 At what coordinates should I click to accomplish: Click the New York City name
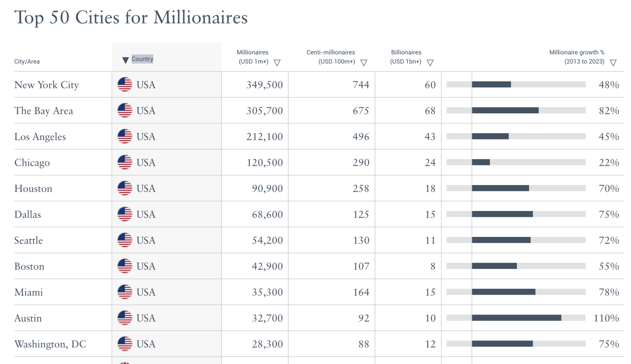click(46, 85)
